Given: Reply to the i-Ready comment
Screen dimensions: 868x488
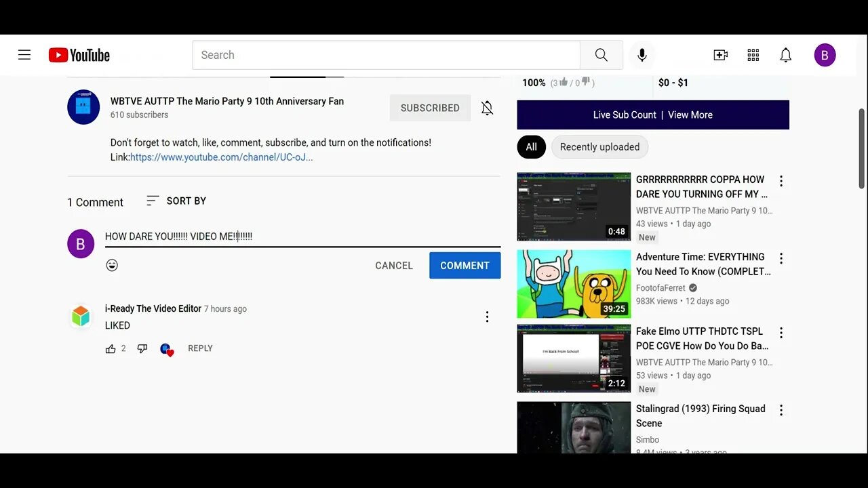Looking at the screenshot, I should pyautogui.click(x=200, y=348).
